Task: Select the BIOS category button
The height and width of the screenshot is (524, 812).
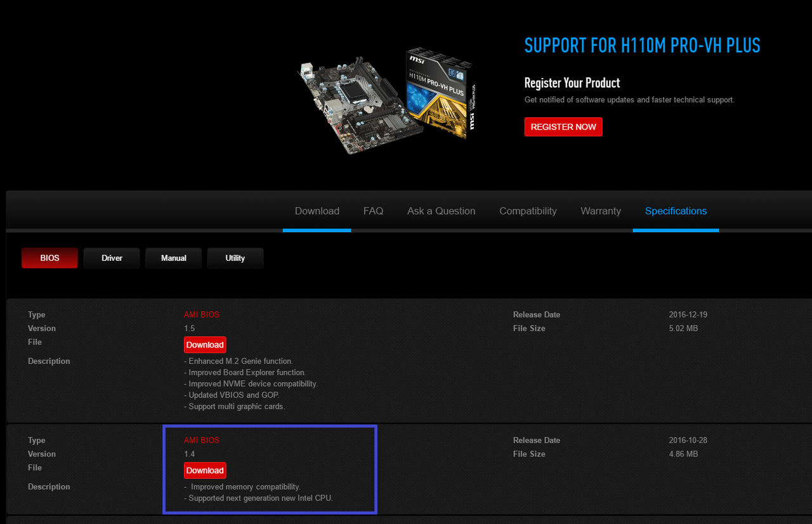Action: coord(49,258)
